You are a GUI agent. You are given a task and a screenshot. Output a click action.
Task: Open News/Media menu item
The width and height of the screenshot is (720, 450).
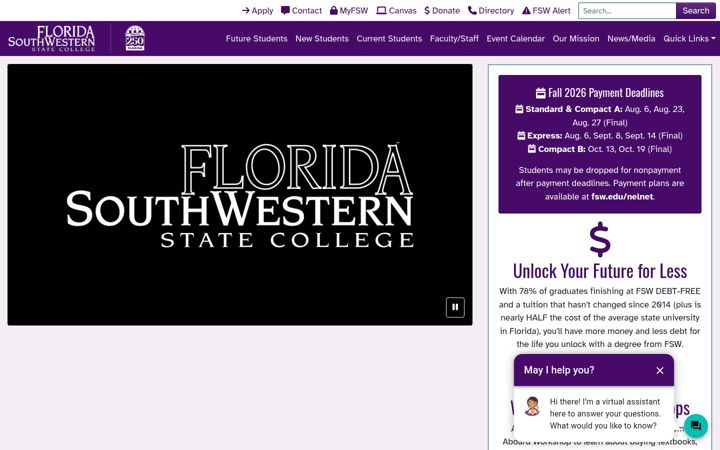pyautogui.click(x=631, y=39)
